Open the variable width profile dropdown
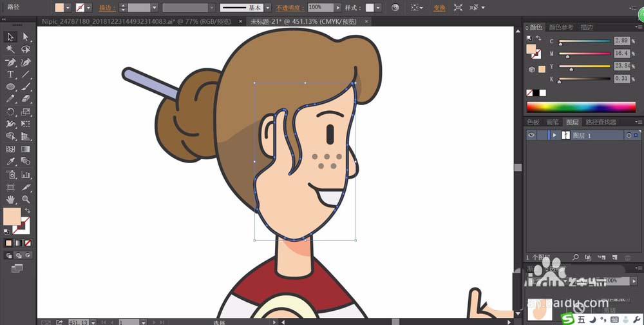644x325 pixels. pos(211,7)
